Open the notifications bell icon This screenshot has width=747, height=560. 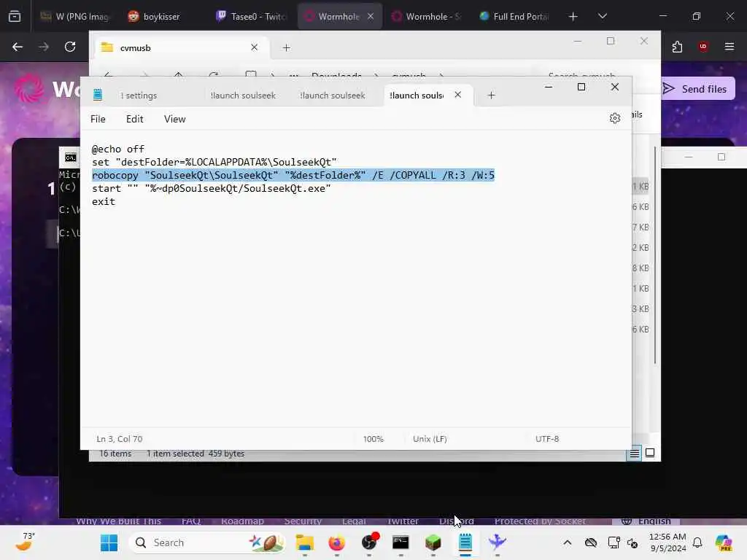click(697, 542)
